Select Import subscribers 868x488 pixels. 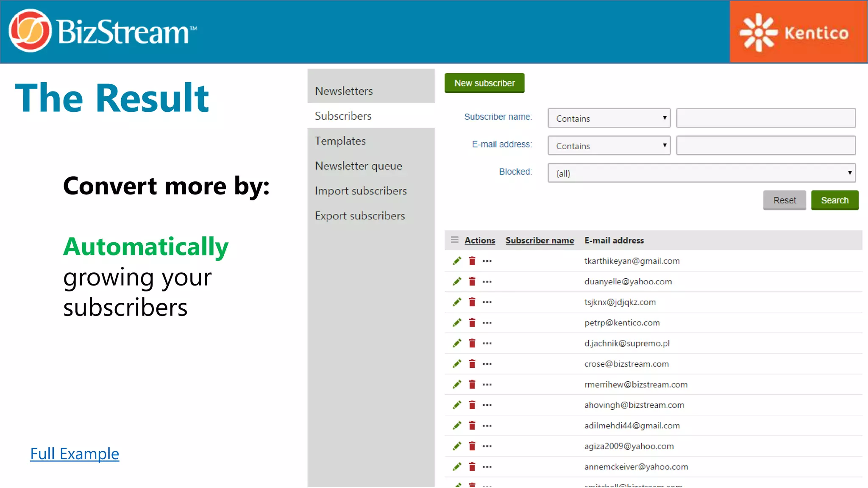pyautogui.click(x=361, y=191)
